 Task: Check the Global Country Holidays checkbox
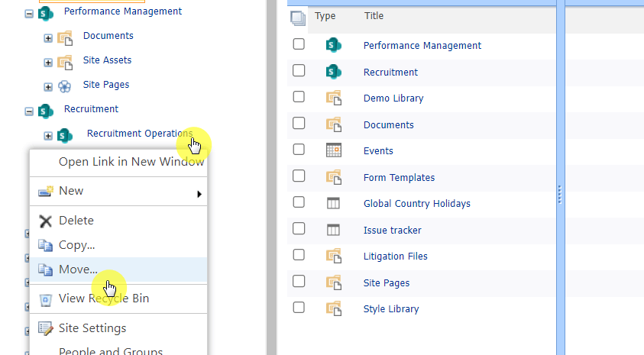click(299, 202)
